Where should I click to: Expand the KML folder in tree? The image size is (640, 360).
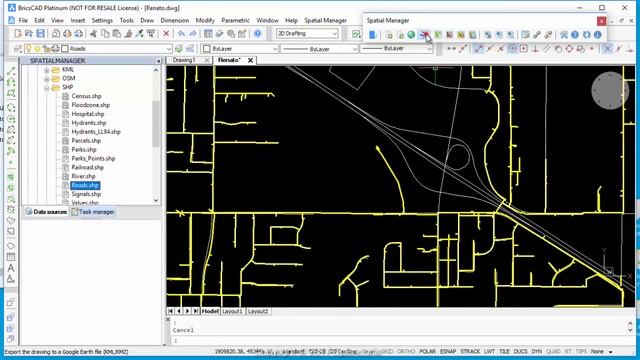47,70
